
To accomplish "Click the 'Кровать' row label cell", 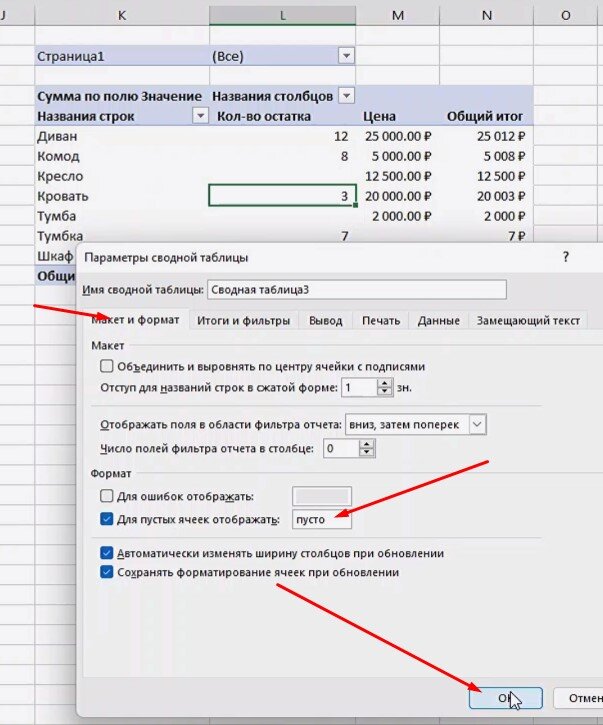I will click(122, 196).
